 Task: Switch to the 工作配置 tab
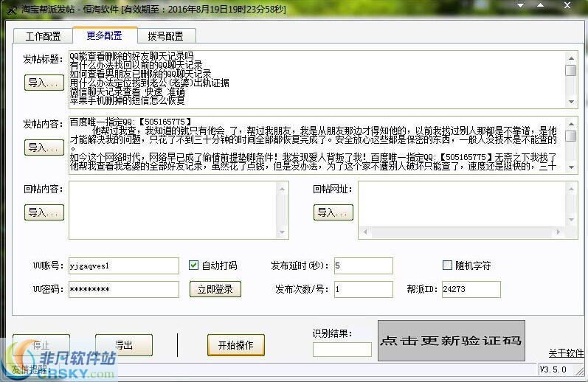point(43,36)
